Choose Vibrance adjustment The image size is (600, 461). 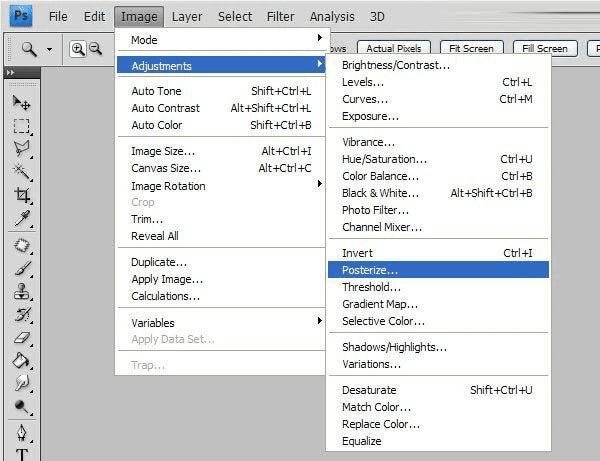pyautogui.click(x=438, y=142)
